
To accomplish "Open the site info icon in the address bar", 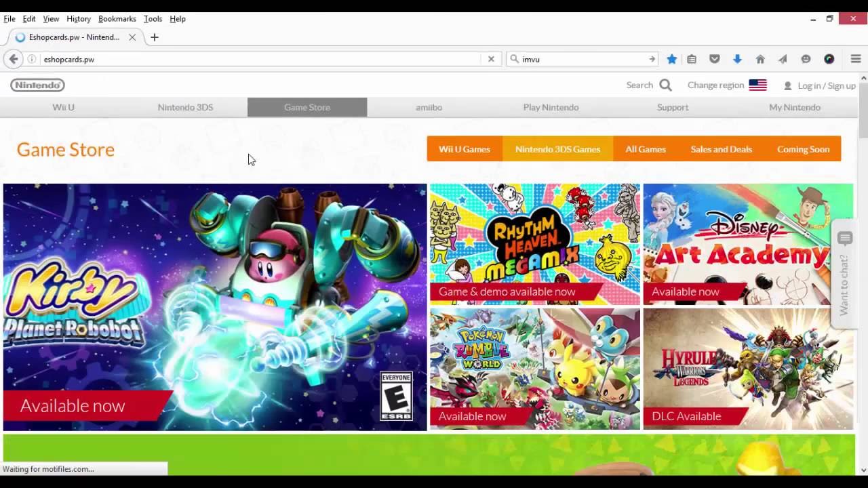I will coord(32,59).
